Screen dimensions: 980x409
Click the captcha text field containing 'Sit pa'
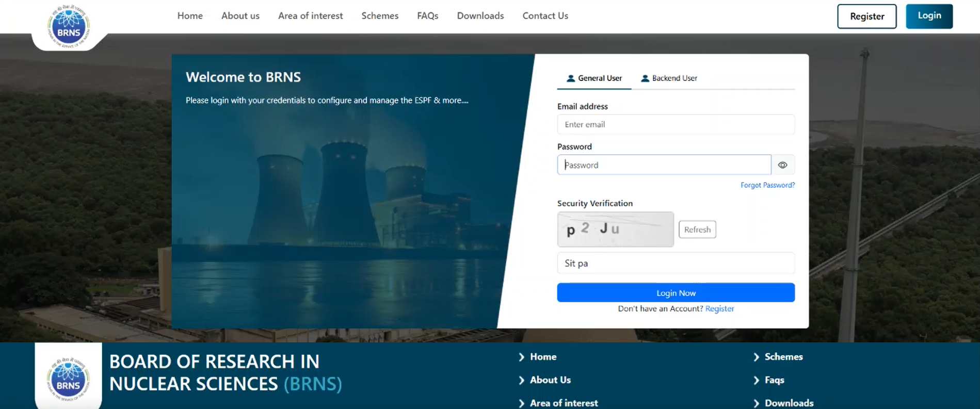[x=676, y=263]
